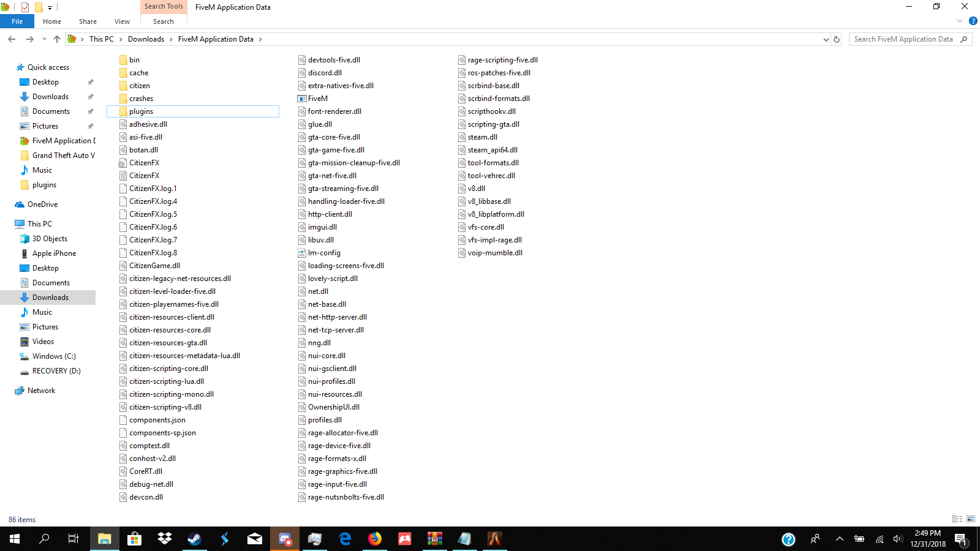
Task: Go up one folder level
Action: pos(57,39)
